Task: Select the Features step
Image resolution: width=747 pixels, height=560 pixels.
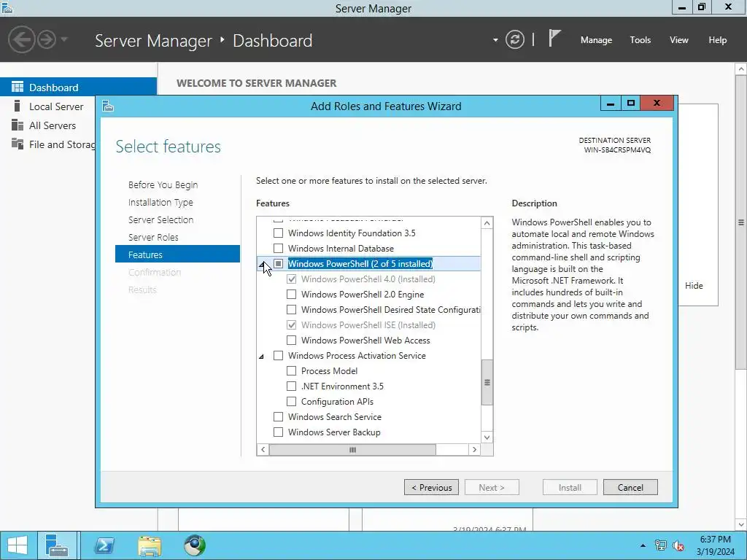Action: [177, 254]
